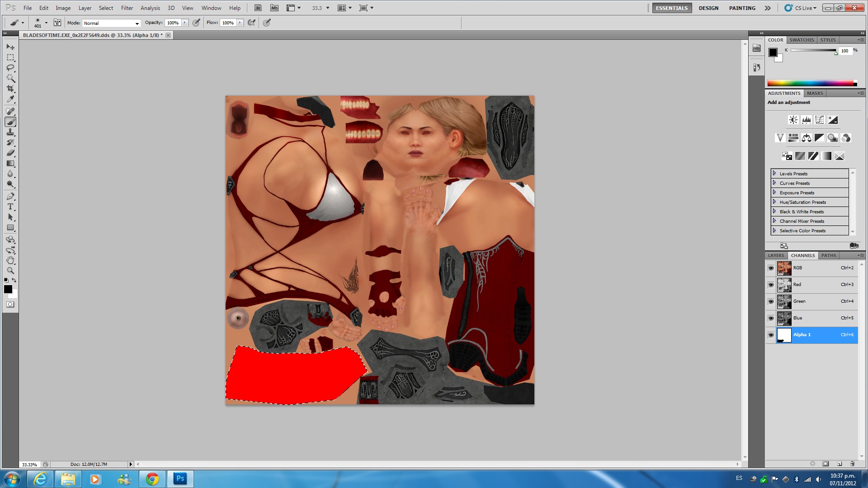The height and width of the screenshot is (488, 868).
Task: Switch to the Layers tab
Action: click(x=776, y=255)
